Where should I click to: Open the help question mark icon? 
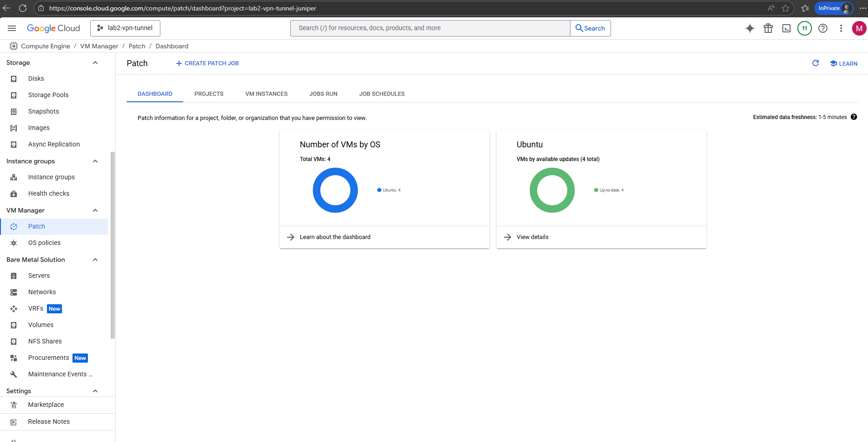(823, 28)
